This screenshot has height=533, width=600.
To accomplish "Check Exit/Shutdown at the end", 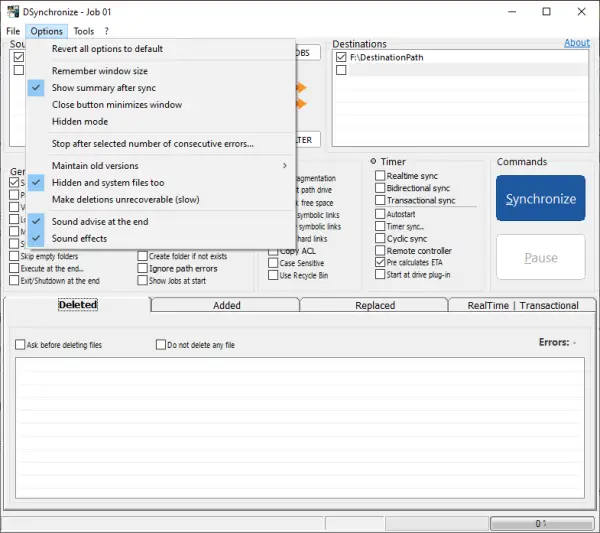I will pyautogui.click(x=14, y=280).
